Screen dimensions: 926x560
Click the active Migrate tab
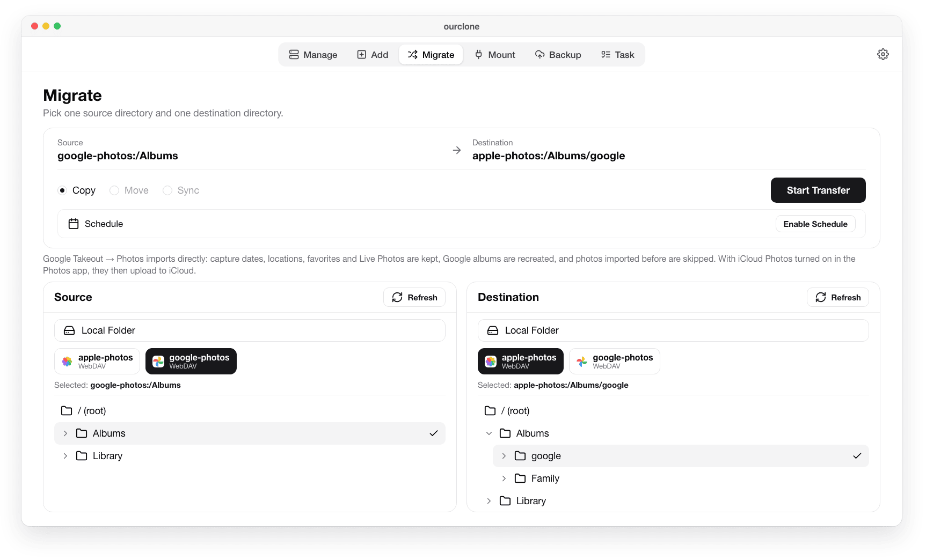click(431, 55)
